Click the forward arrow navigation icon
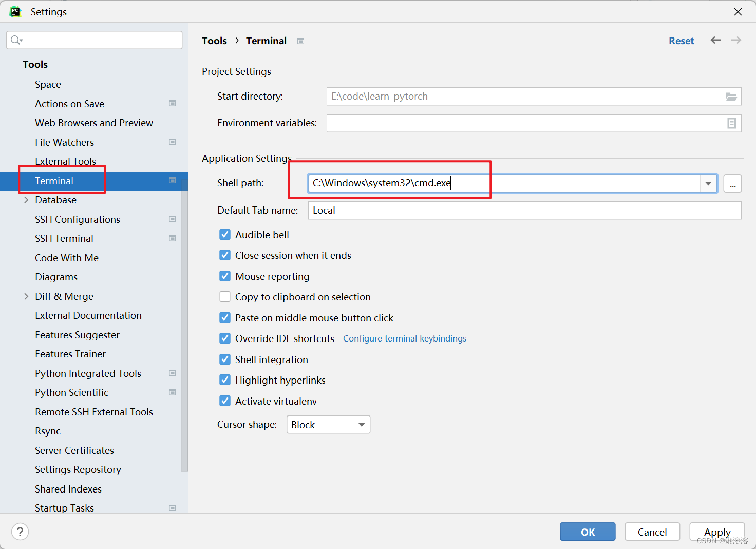This screenshot has height=549, width=756. (736, 40)
